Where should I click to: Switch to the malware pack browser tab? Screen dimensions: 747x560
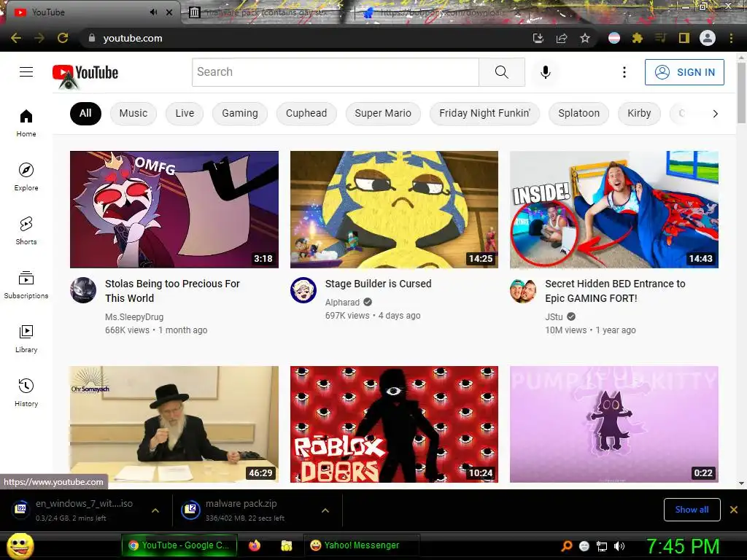[267, 12]
